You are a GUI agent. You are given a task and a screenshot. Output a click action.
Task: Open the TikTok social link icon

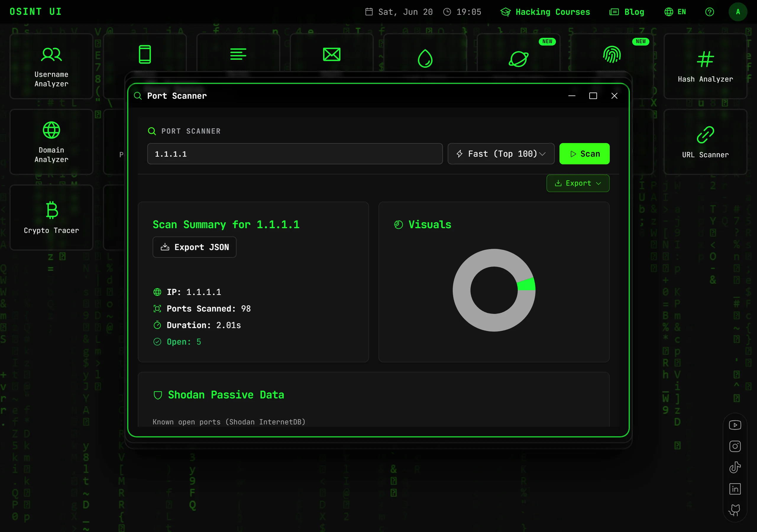tap(735, 467)
